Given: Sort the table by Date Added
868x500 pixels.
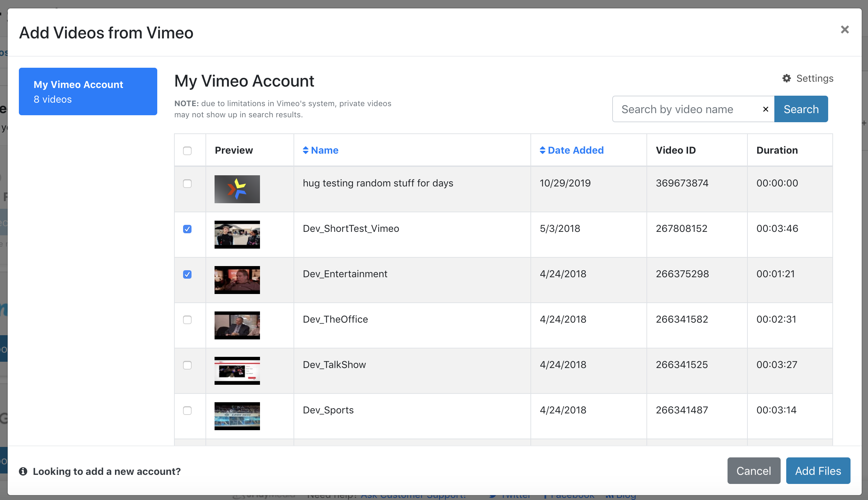Looking at the screenshot, I should 572,150.
